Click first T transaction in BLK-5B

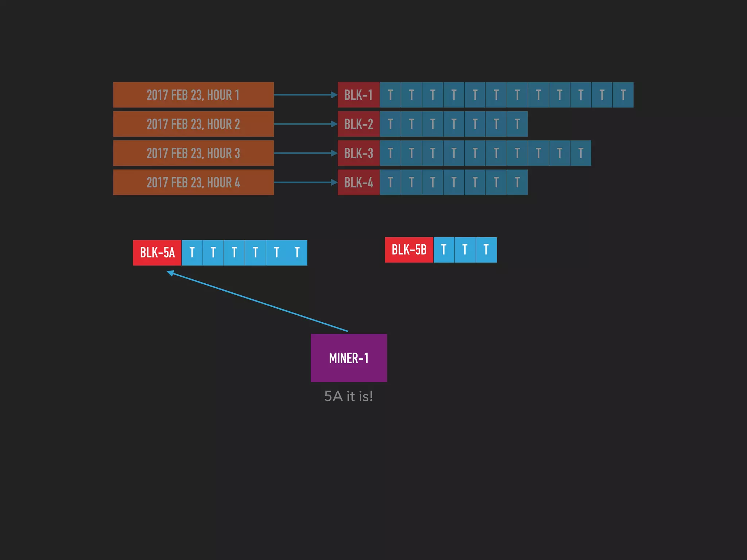tap(444, 250)
